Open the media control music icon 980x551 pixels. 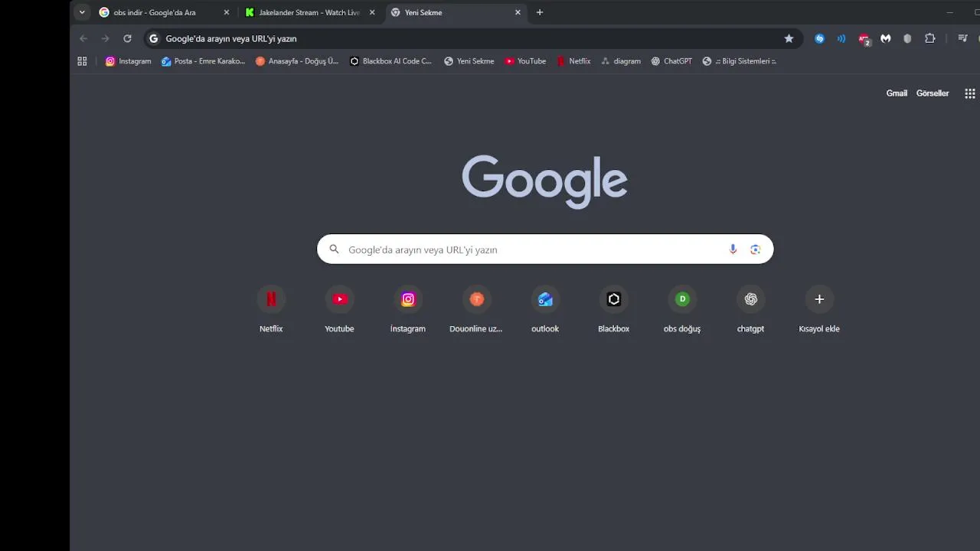coord(962,38)
